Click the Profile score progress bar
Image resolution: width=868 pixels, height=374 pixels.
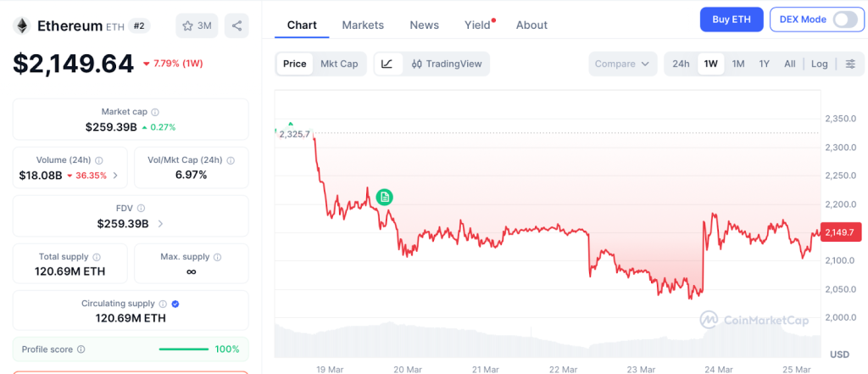184,349
